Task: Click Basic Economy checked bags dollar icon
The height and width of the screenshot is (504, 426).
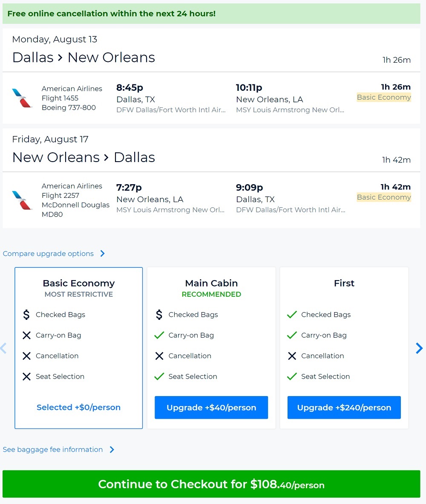Action: point(26,315)
